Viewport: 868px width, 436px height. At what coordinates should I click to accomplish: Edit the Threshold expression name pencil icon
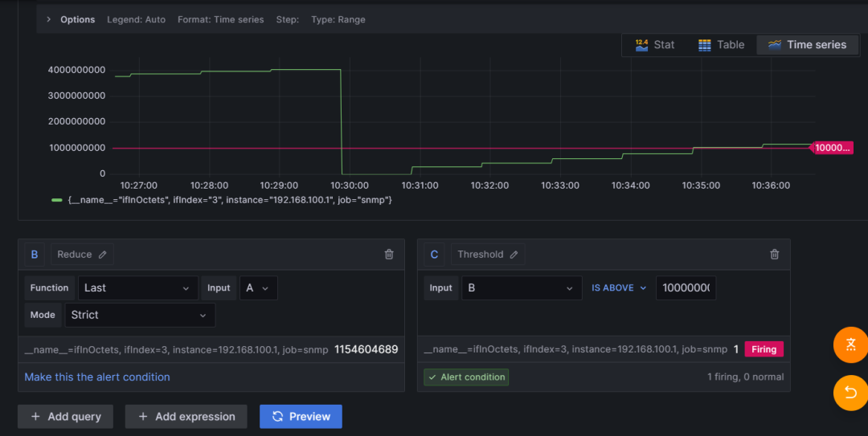[514, 255]
